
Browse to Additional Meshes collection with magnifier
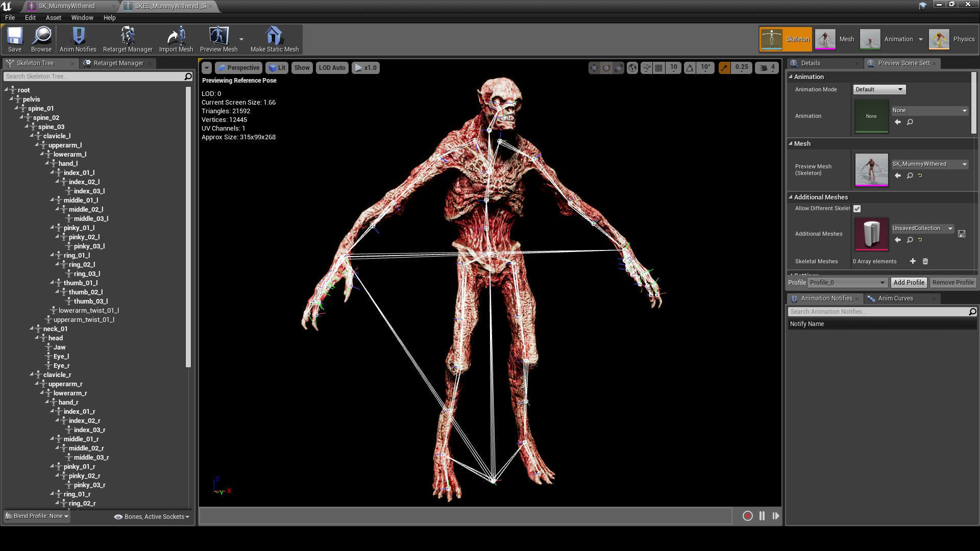pyautogui.click(x=910, y=240)
